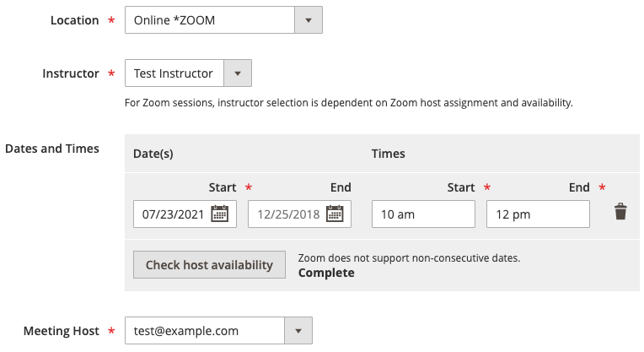Screen dimensions: 644x352
Task: Click the Start date field showing 07/23/2021
Action: pyautogui.click(x=173, y=214)
